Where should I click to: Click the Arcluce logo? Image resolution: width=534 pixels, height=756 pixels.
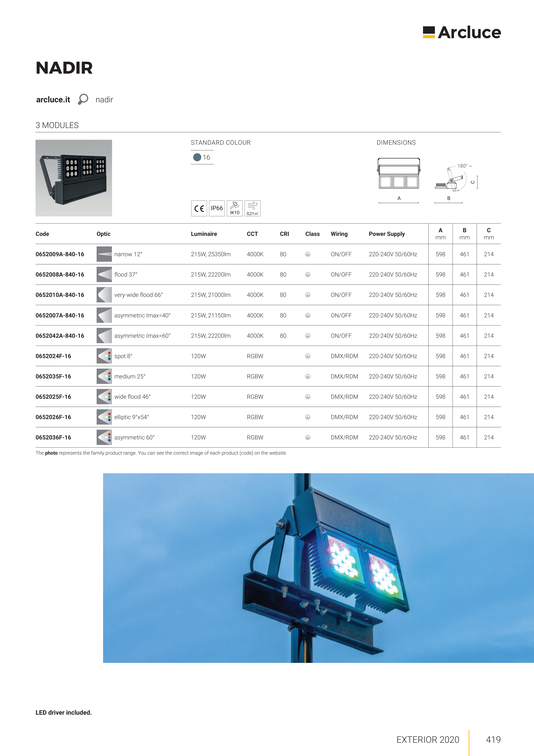462,32
